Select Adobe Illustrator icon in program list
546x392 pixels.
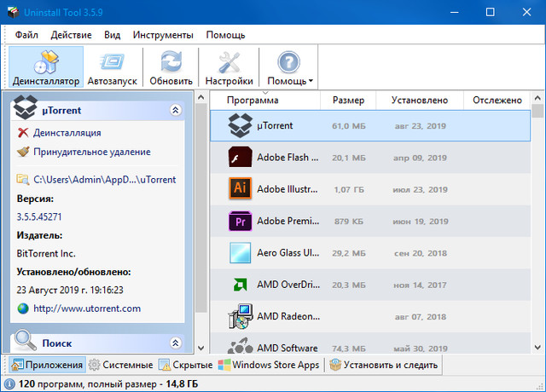pyautogui.click(x=240, y=188)
